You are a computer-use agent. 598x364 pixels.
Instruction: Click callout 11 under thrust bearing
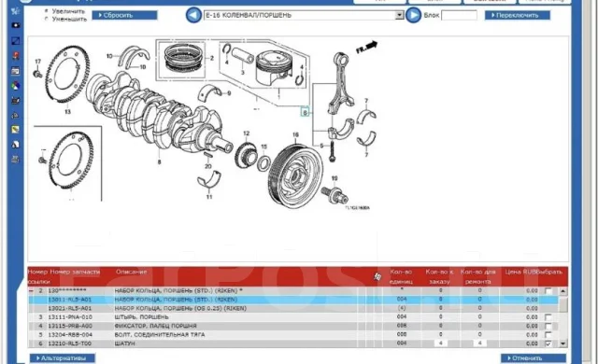click(x=209, y=197)
